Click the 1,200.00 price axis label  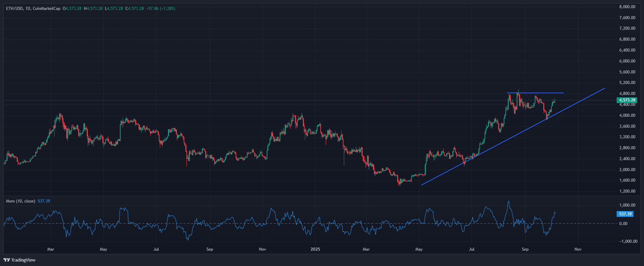point(627,191)
